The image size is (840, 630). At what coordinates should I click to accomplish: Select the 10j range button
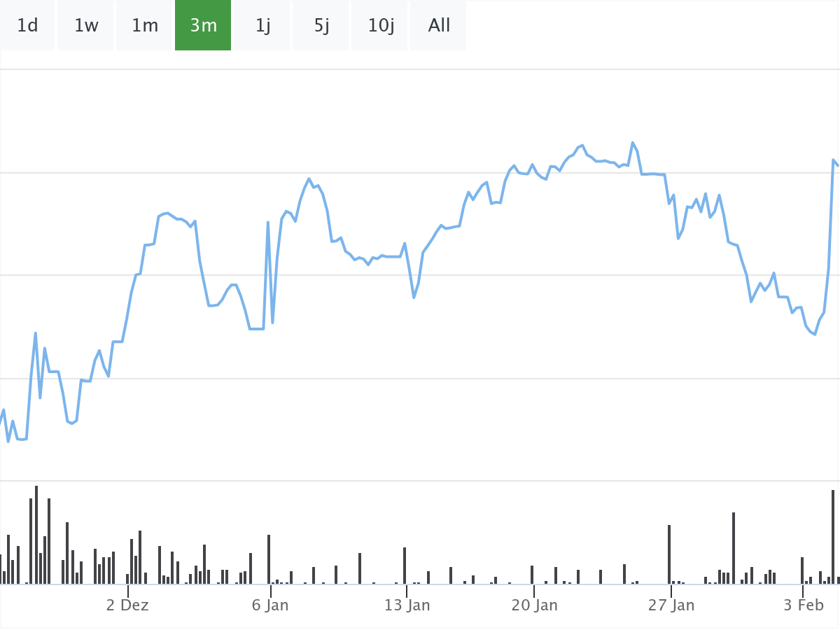click(381, 26)
